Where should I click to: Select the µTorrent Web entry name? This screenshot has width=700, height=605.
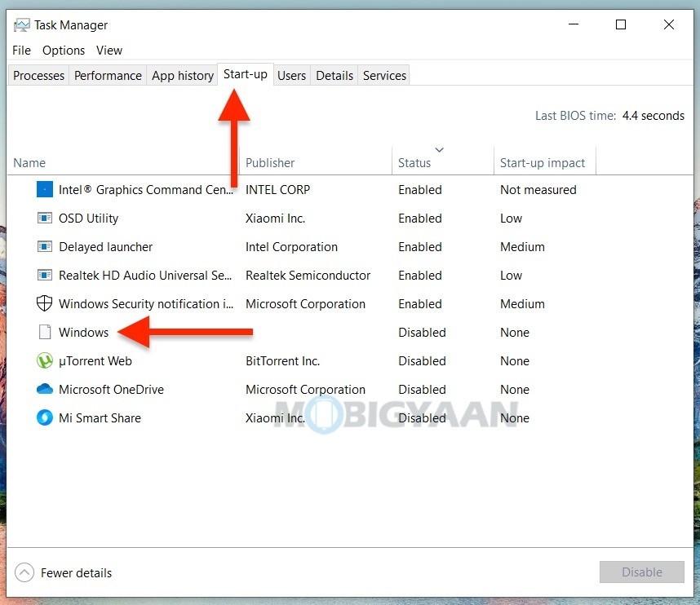[x=95, y=361]
